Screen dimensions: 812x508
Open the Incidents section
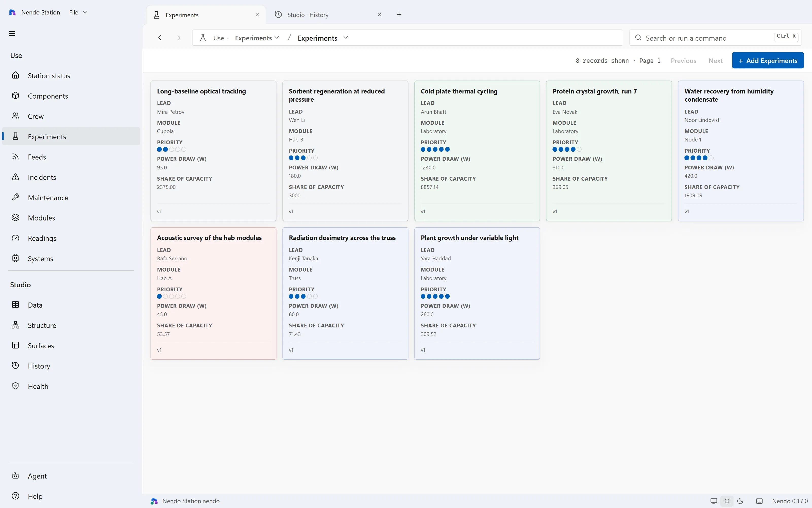pos(71,177)
